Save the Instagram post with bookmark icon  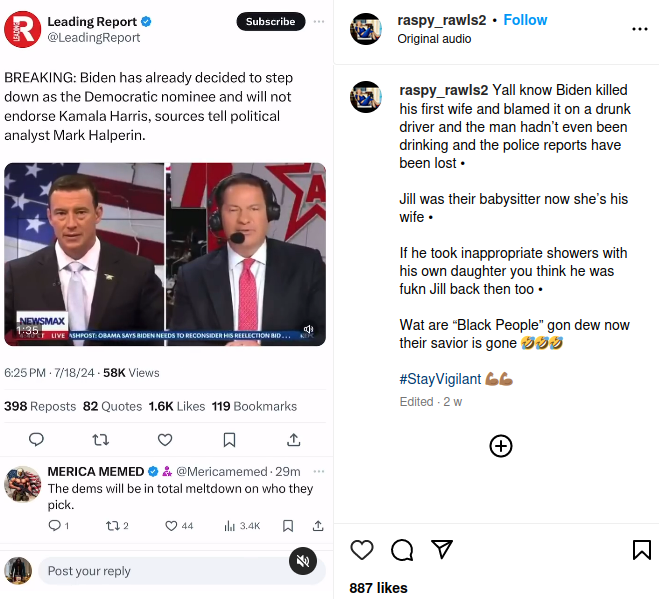point(641,549)
